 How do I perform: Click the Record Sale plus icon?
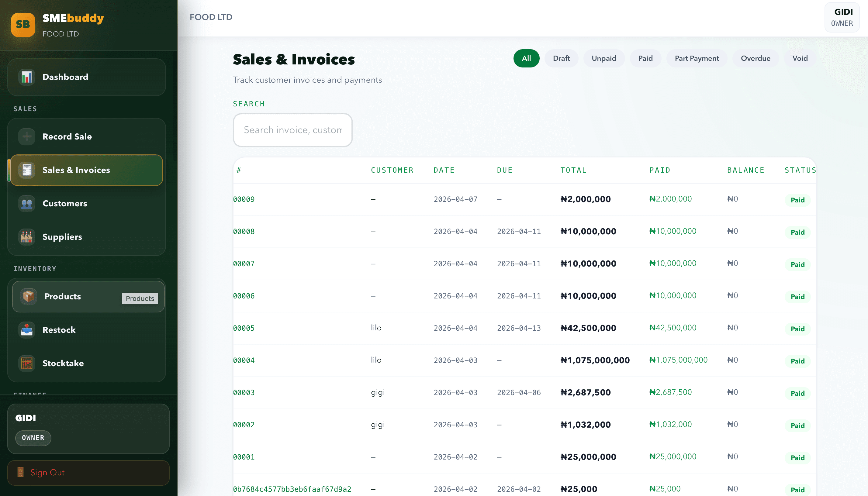coord(26,136)
